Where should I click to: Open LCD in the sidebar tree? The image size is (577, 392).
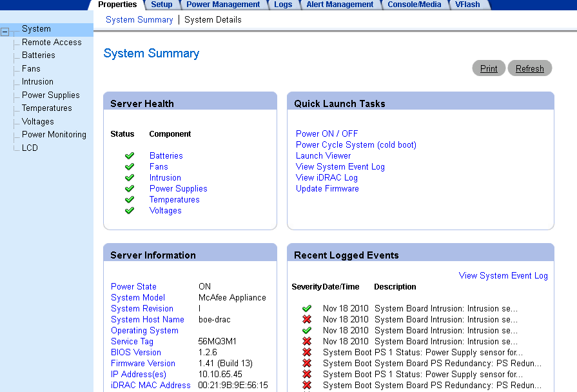coord(30,148)
